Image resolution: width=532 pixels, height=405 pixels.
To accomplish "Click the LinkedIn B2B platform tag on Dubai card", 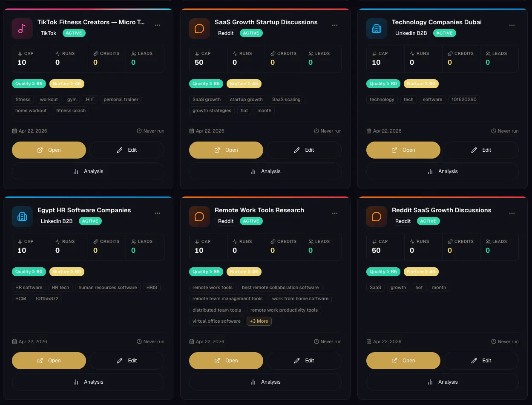I will click(x=411, y=33).
